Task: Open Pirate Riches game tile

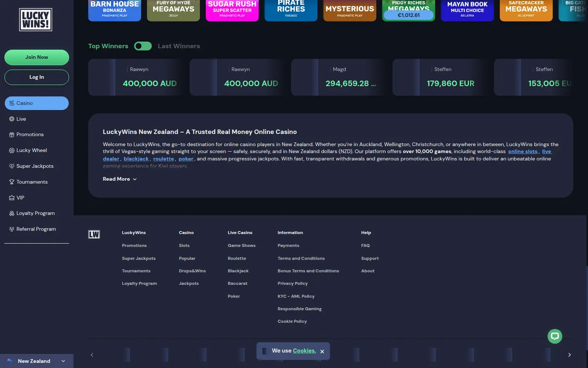Action: pos(291,10)
